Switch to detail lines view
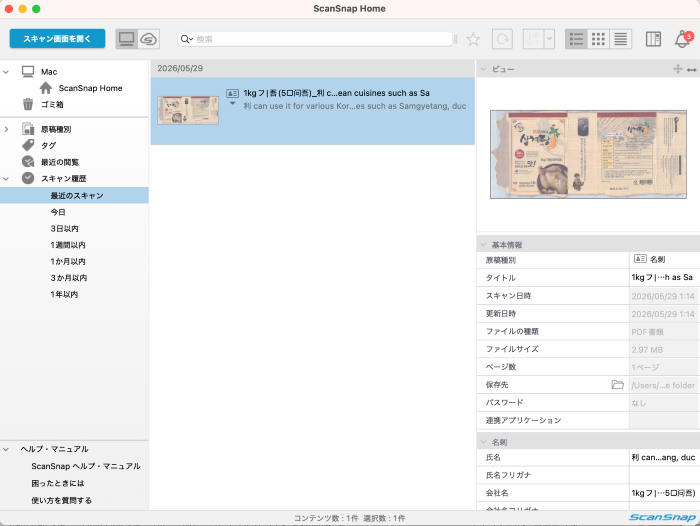Viewport: 700px width, 526px height. 621,39
